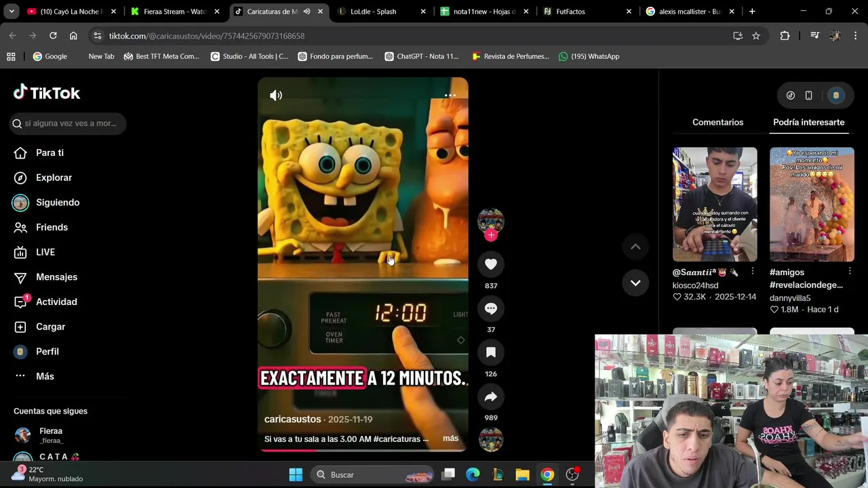Go to previous video with up chevron
Screen dimensions: 868x488
635,247
